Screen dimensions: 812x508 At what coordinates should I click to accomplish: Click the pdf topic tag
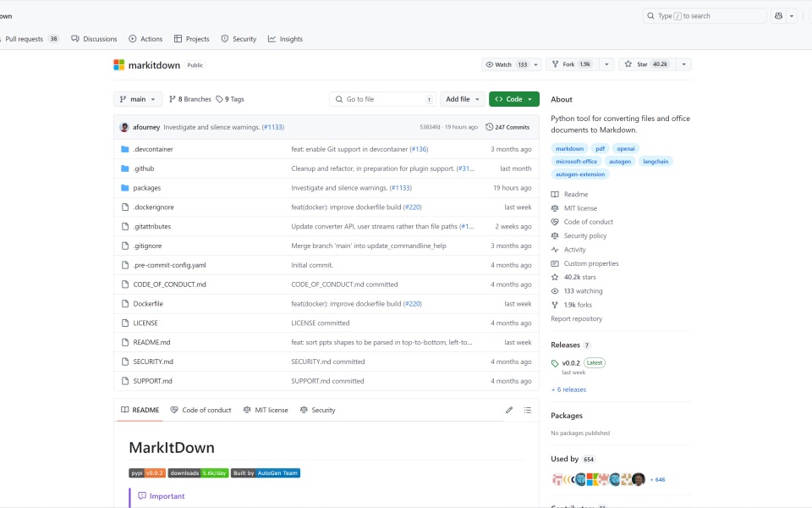tap(601, 149)
